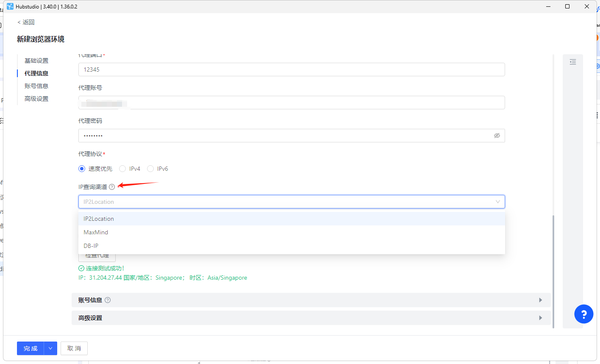This screenshot has height=364, width=600.
Task: Select the IPv6 protocol option
Action: (150, 169)
